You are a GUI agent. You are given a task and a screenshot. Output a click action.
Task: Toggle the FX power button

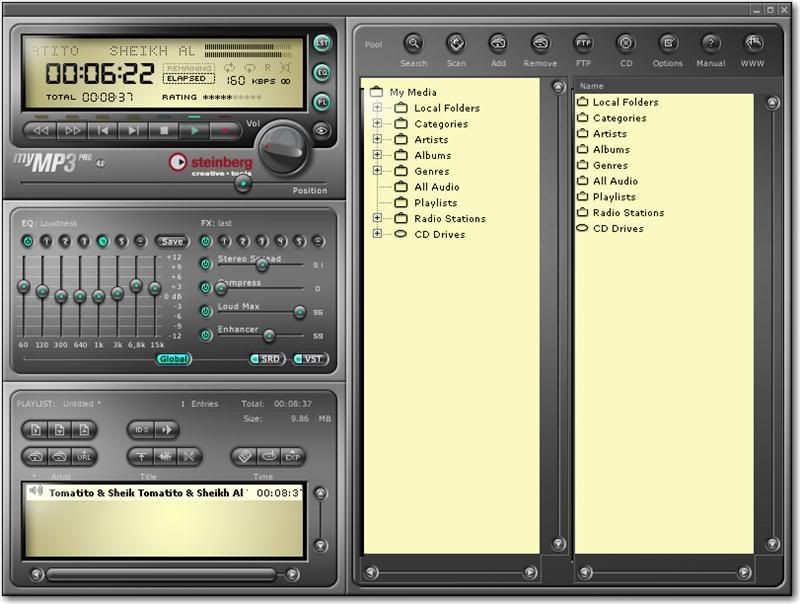pyautogui.click(x=206, y=241)
